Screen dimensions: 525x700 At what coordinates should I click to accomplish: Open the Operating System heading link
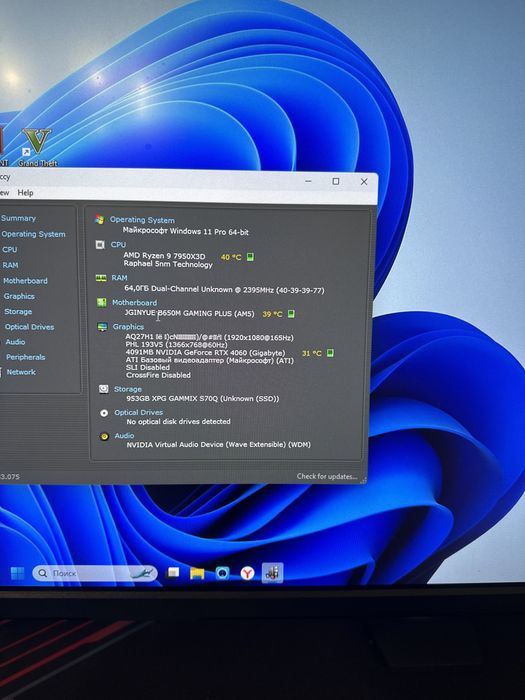click(142, 220)
